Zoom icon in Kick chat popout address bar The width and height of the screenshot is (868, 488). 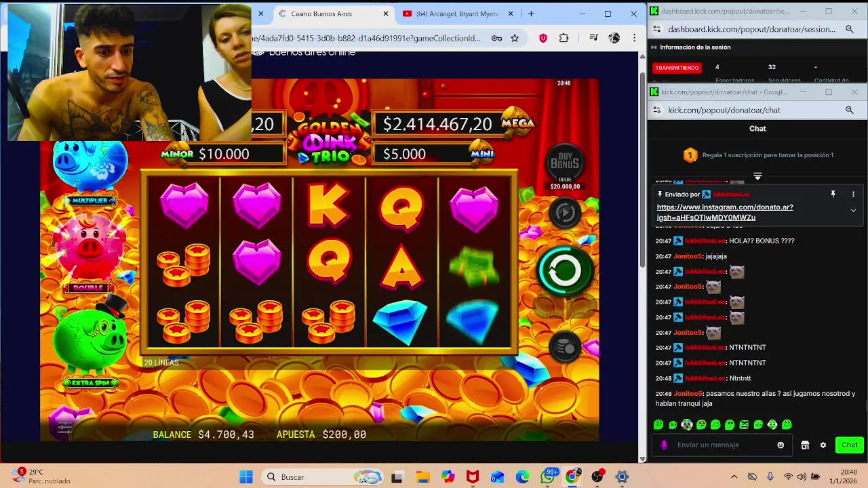(x=849, y=110)
